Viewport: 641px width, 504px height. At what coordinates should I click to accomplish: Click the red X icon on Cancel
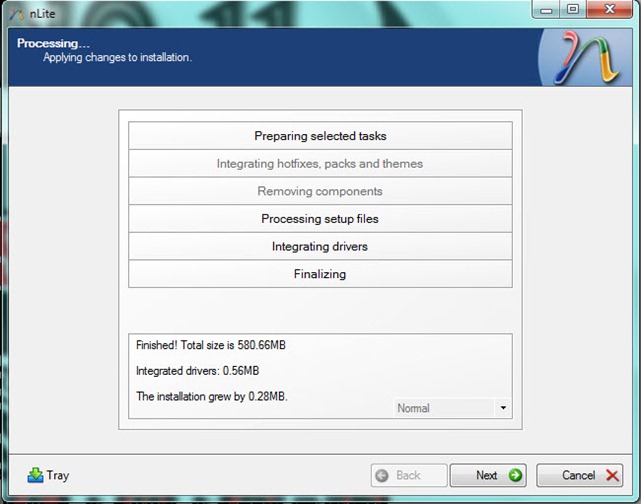pyautogui.click(x=612, y=476)
